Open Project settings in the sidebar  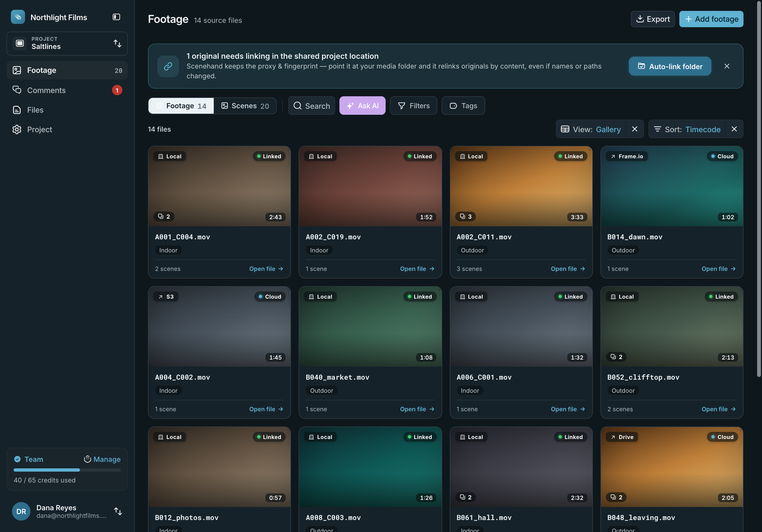(x=67, y=129)
